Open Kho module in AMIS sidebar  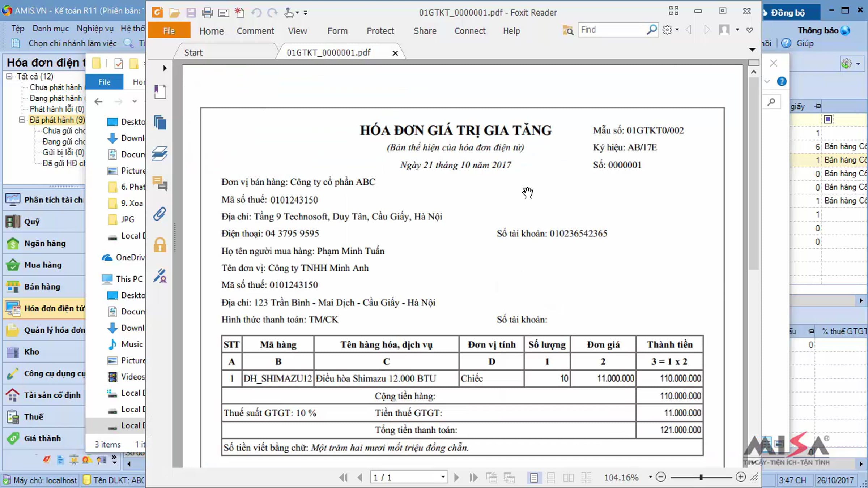tap(44, 352)
